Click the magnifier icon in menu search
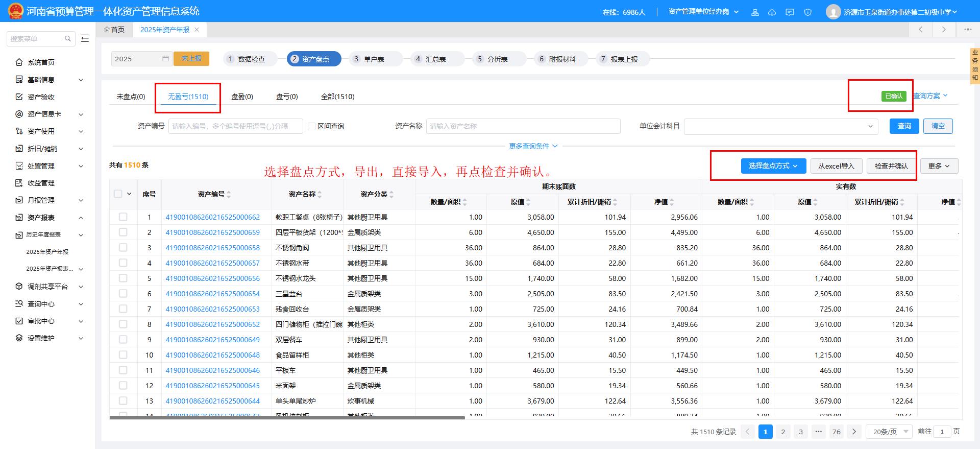 (68, 38)
